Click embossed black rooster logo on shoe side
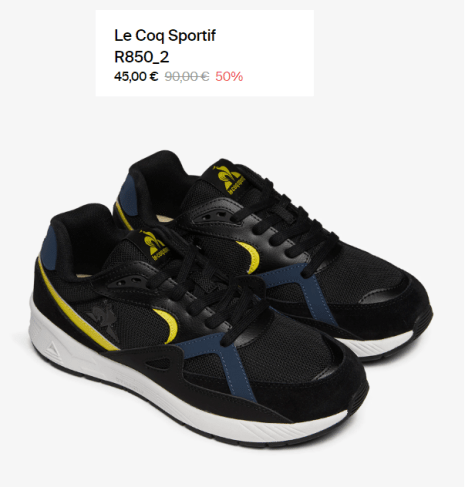 (x=103, y=318)
